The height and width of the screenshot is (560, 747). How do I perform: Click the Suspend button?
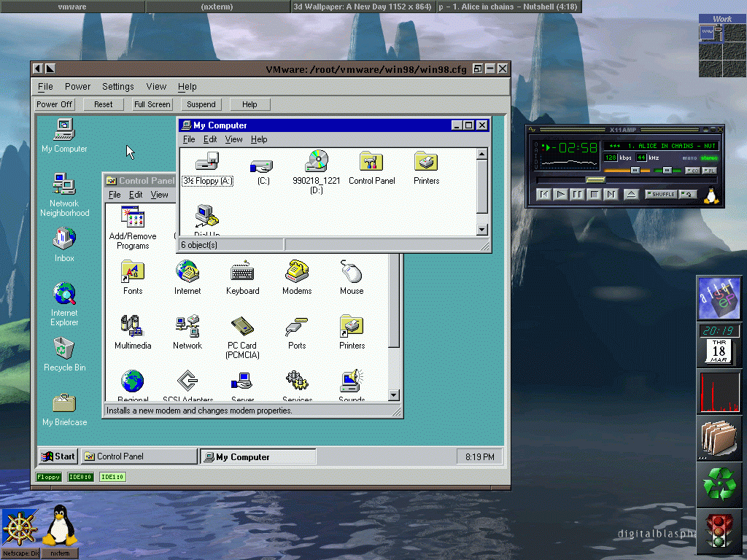[x=201, y=104]
